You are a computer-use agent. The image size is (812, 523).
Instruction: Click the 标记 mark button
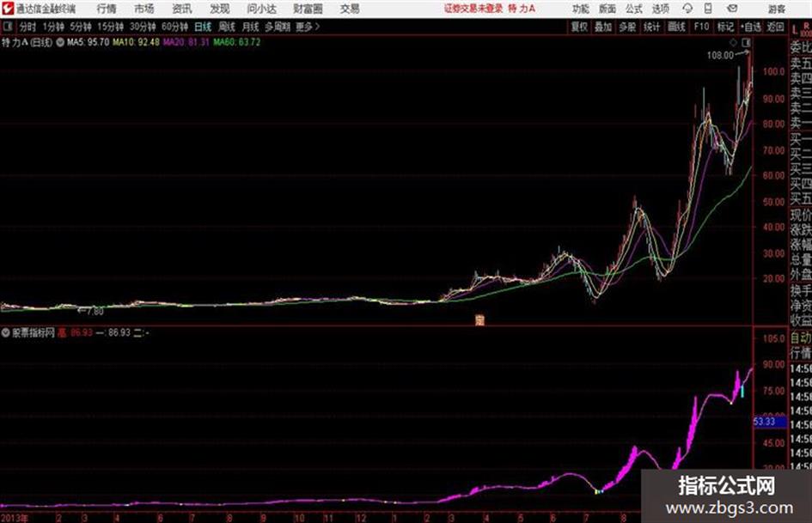tap(725, 27)
